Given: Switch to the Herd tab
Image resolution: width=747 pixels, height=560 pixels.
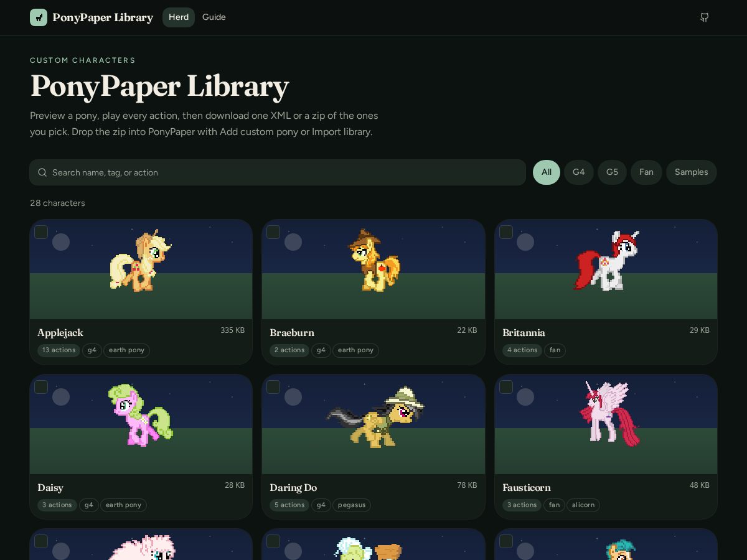Looking at the screenshot, I should tap(179, 17).
